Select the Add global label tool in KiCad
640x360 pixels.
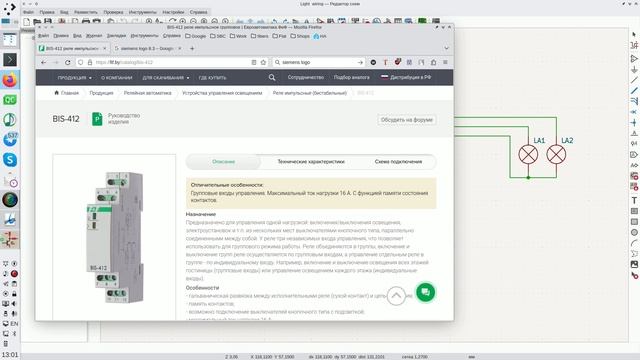(634, 155)
